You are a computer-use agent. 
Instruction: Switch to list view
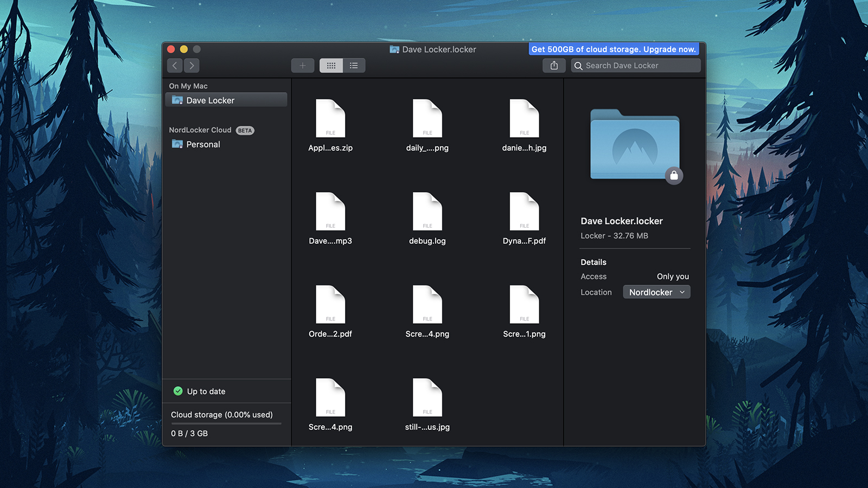(x=354, y=66)
